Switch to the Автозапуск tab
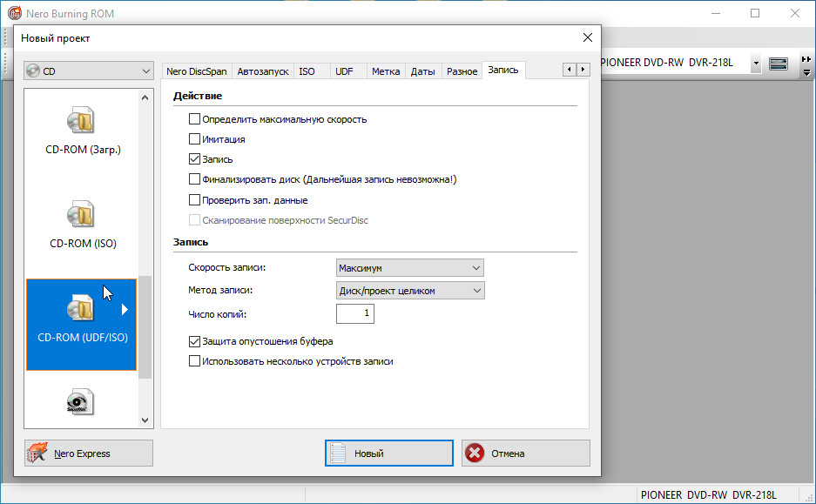 (x=263, y=71)
